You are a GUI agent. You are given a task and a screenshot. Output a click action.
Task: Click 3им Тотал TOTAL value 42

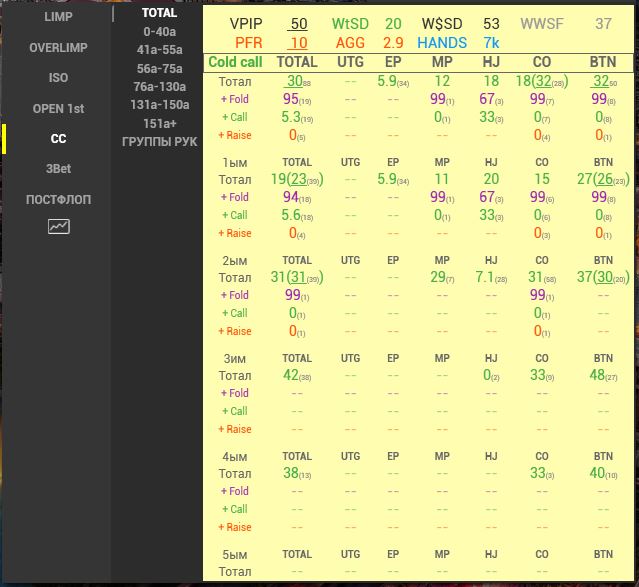(x=297, y=375)
